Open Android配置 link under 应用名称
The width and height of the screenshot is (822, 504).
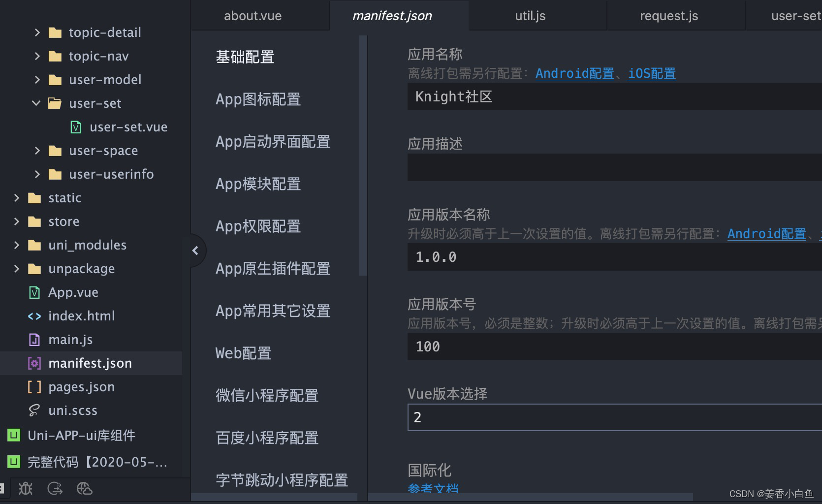(x=575, y=73)
